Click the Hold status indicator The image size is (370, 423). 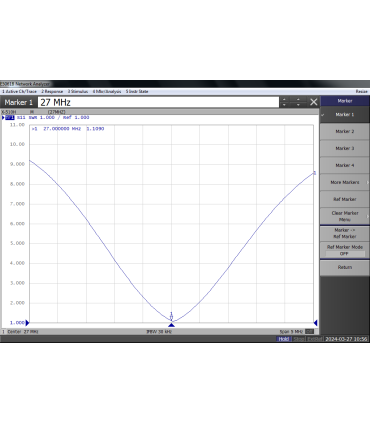tap(284, 339)
